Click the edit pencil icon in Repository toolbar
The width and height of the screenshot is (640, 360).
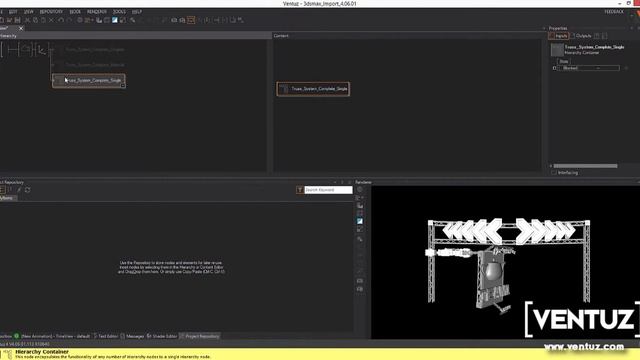coord(19,190)
